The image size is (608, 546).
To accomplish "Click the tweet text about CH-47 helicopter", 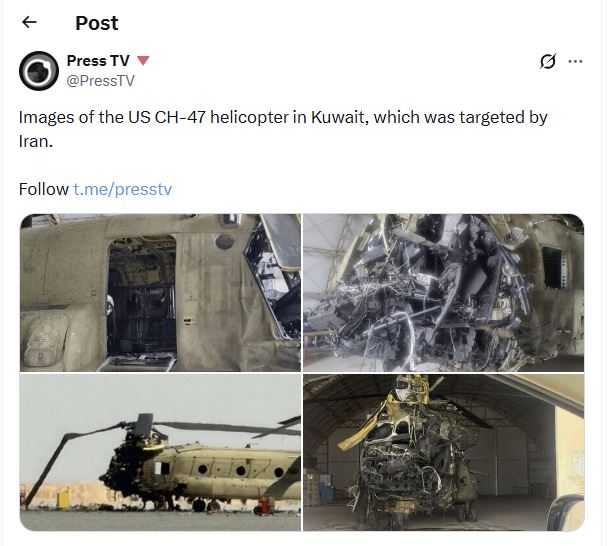I will coord(283,129).
